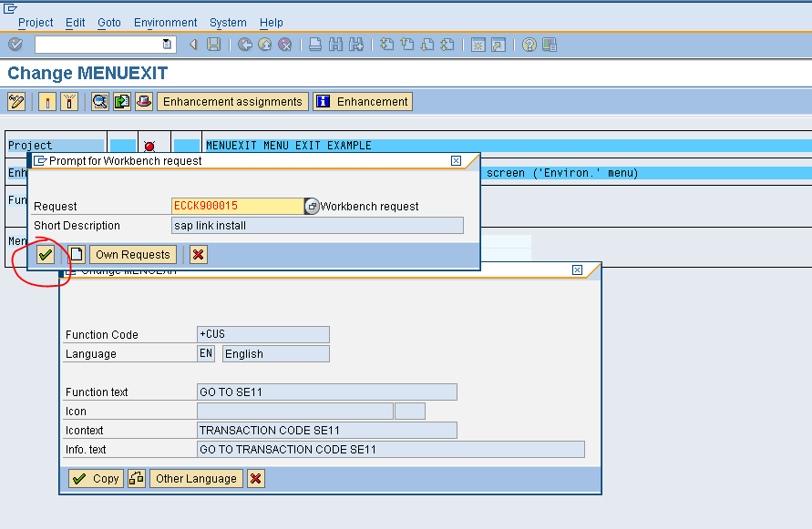The image size is (812, 529).
Task: Save the current entry using the toolbar Save icon
Action: 213,44
